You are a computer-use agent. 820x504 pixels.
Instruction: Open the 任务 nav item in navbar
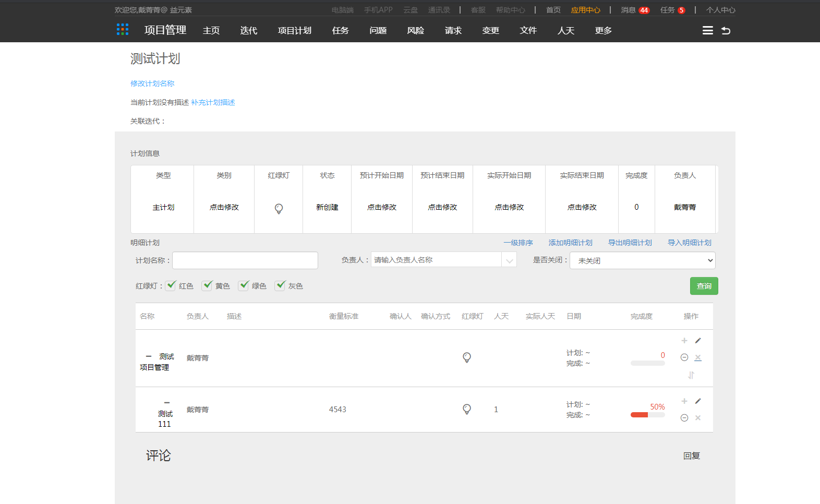coord(341,30)
